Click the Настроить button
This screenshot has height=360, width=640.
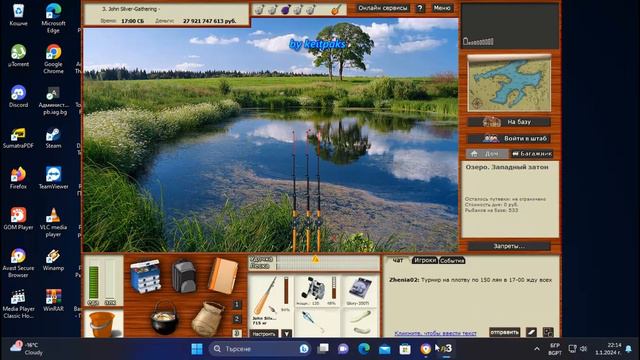click(264, 333)
